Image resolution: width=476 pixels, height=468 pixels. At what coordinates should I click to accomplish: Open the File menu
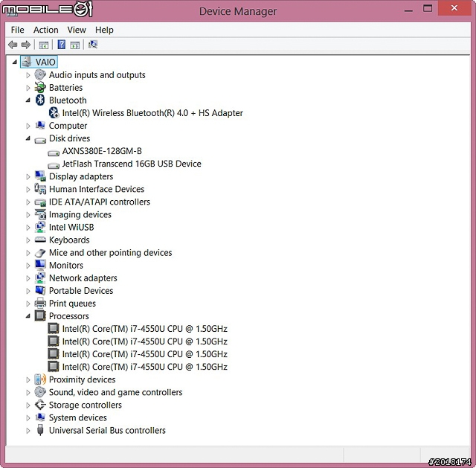tap(17, 30)
